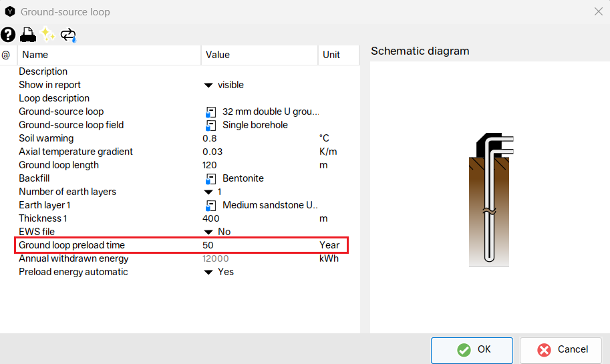Open the EWS file dropdown arrow
Screen dimensions: 610x364
coord(208,232)
